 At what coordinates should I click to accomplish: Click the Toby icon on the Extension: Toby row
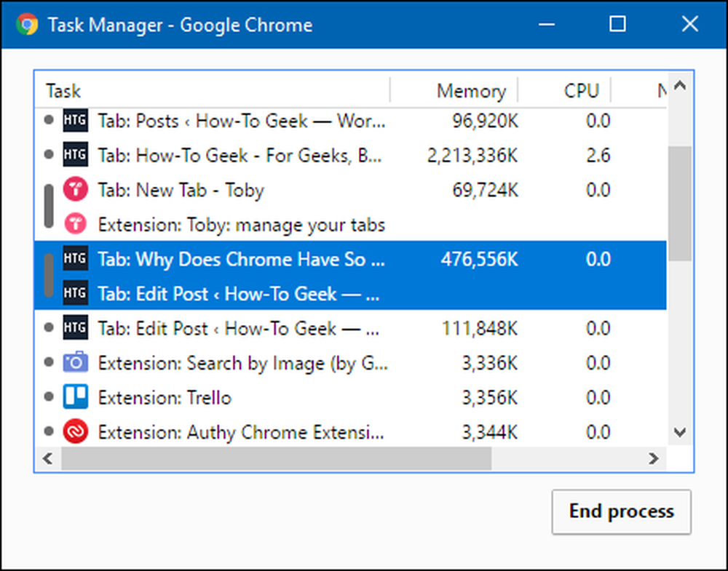(x=75, y=224)
